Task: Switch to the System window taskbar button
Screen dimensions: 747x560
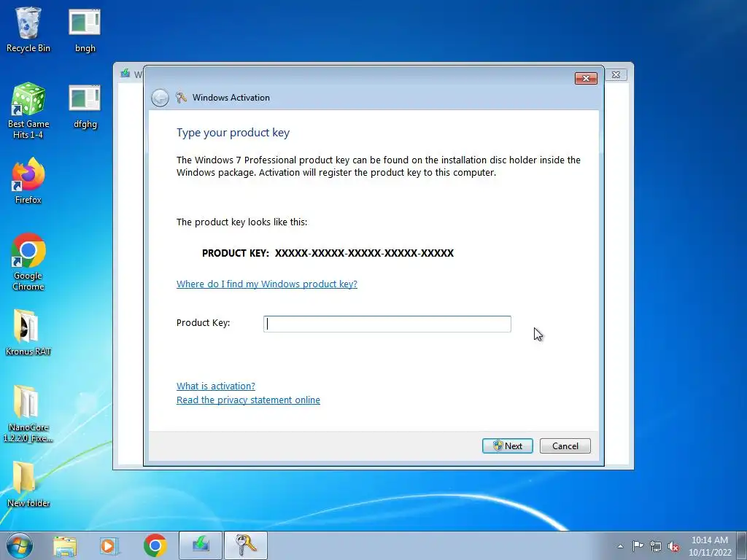Action: coord(201,545)
